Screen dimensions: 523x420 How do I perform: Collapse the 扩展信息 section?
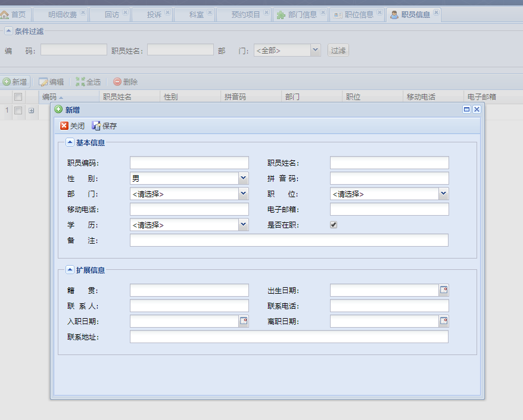[70, 270]
